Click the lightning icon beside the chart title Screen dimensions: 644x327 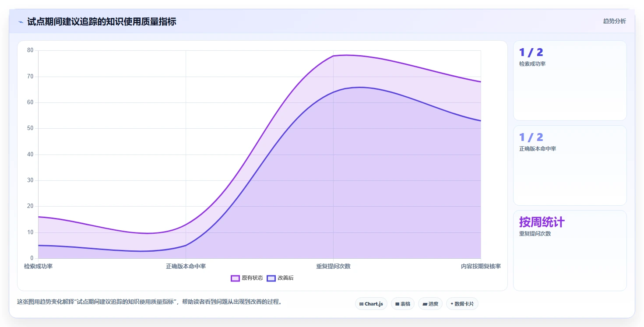coord(21,22)
